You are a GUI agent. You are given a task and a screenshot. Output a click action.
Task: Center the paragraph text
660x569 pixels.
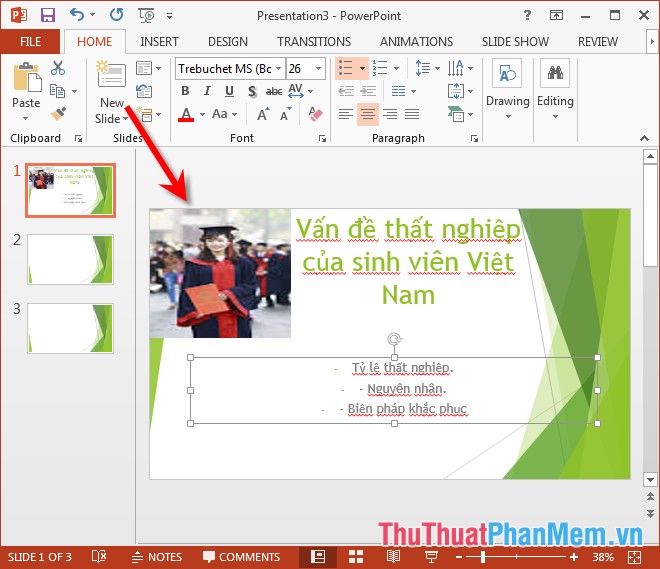pyautogui.click(x=368, y=114)
